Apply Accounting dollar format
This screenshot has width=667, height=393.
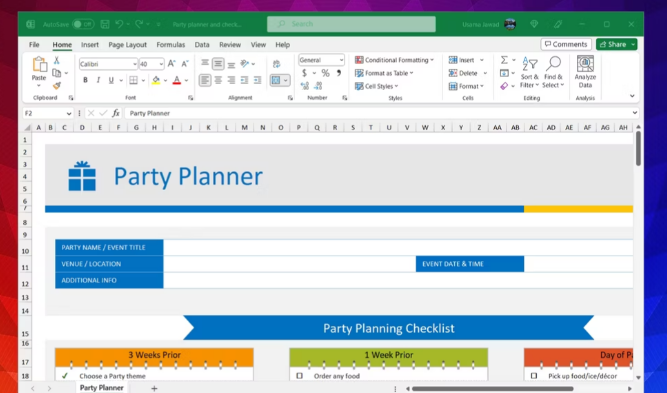(x=305, y=73)
